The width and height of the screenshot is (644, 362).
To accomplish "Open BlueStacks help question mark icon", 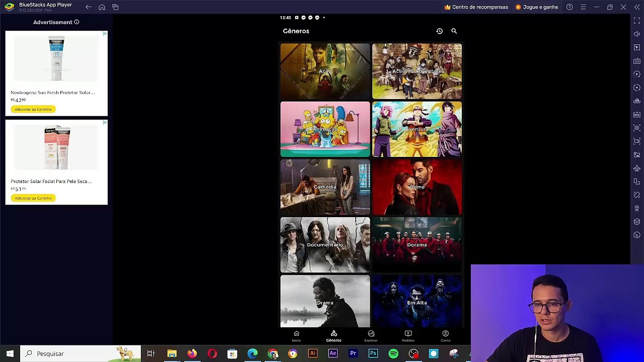I will 570,7.
